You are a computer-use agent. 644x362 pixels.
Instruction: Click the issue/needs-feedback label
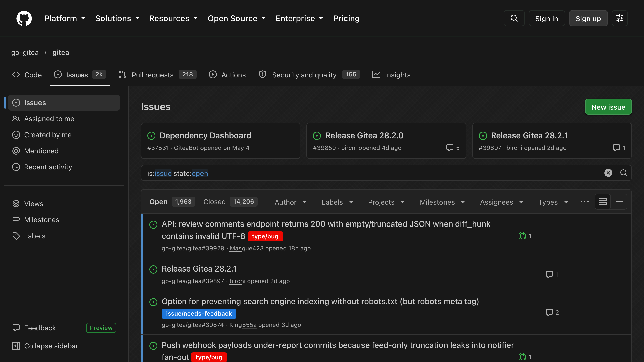click(x=199, y=313)
